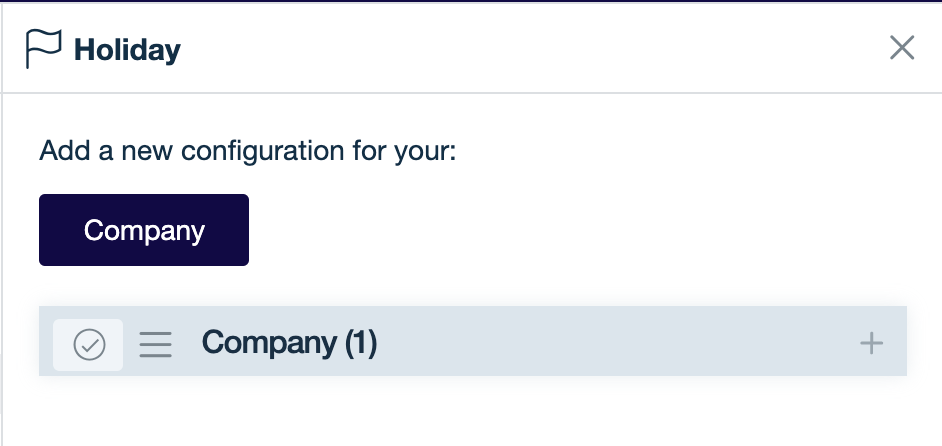
Task: Click the Holiday panel title
Action: [127, 49]
